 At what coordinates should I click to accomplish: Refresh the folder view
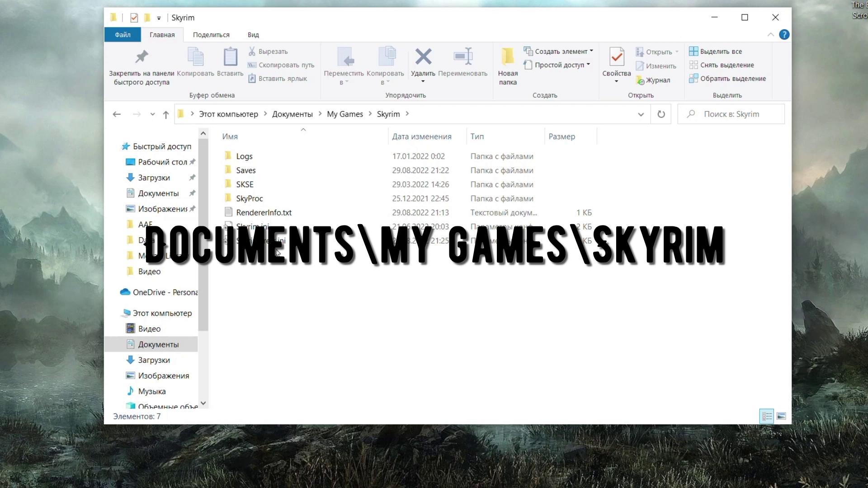click(661, 114)
